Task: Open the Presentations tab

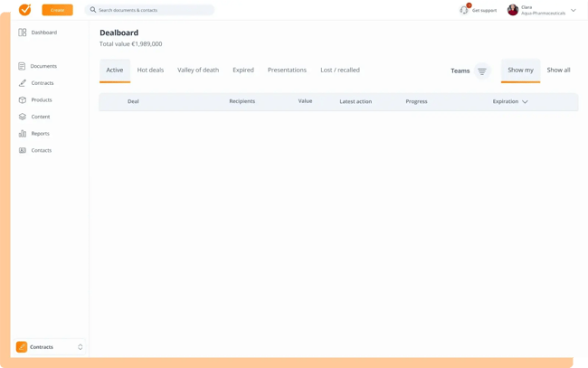Action: click(287, 71)
